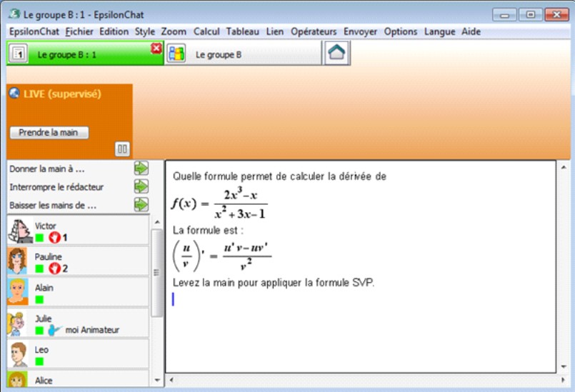Toggle Leo's green status square
575x392 pixels.
(x=39, y=361)
